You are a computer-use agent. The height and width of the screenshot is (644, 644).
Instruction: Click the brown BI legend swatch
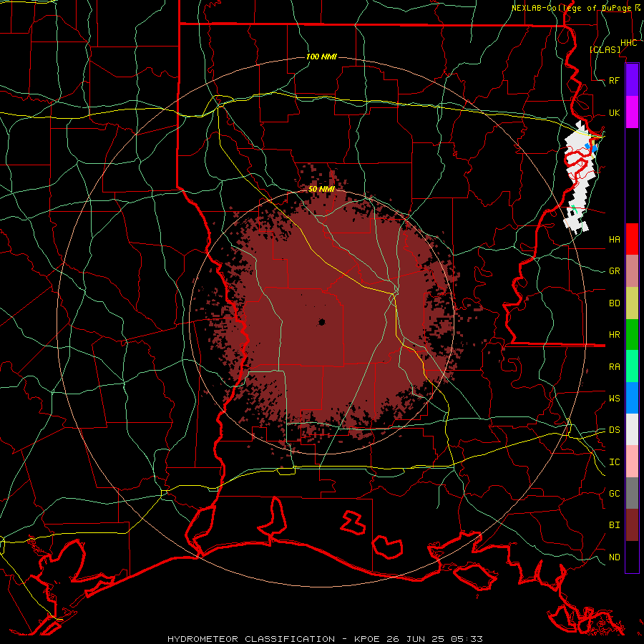pos(632,525)
